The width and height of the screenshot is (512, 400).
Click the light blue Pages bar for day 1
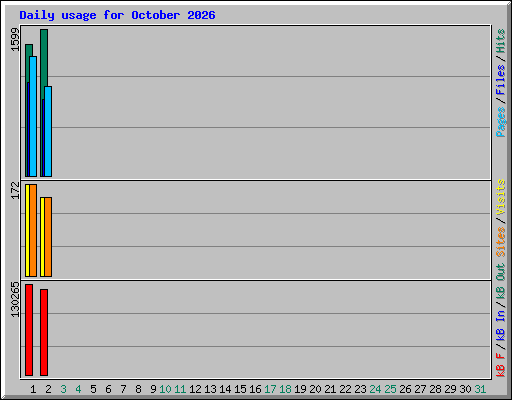(33, 116)
